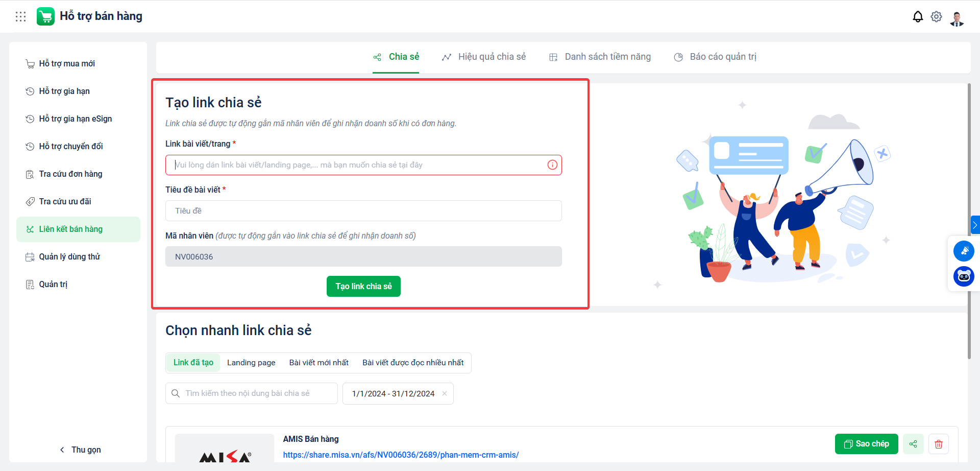Open the app launcher grid icon
Viewport: 980px width, 471px height.
[x=20, y=16]
